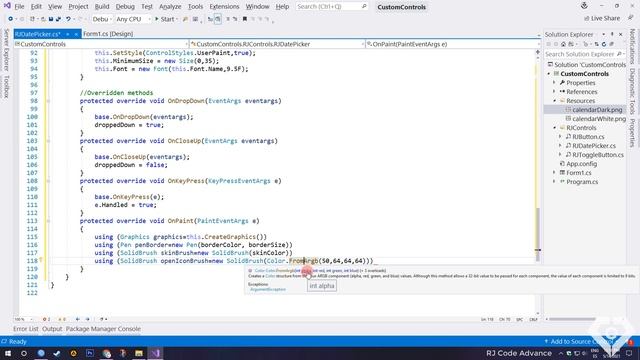This screenshot has width=640, height=360.
Task: Click the Save file icon
Action: click(51, 19)
